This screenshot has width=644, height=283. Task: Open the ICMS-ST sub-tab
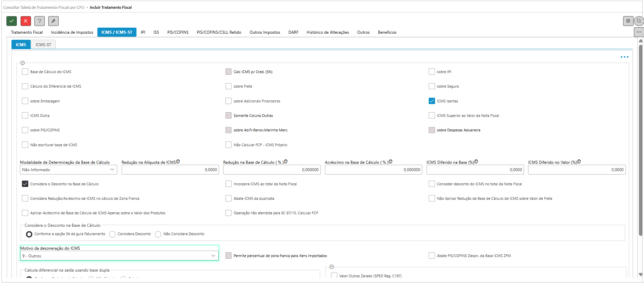click(x=43, y=44)
